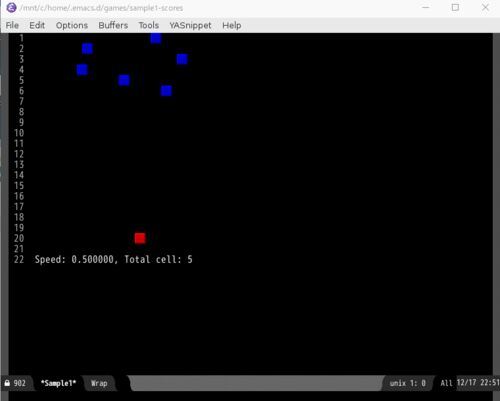Open the YASnippet menu
Viewport: 500px width, 401px height.
[190, 25]
